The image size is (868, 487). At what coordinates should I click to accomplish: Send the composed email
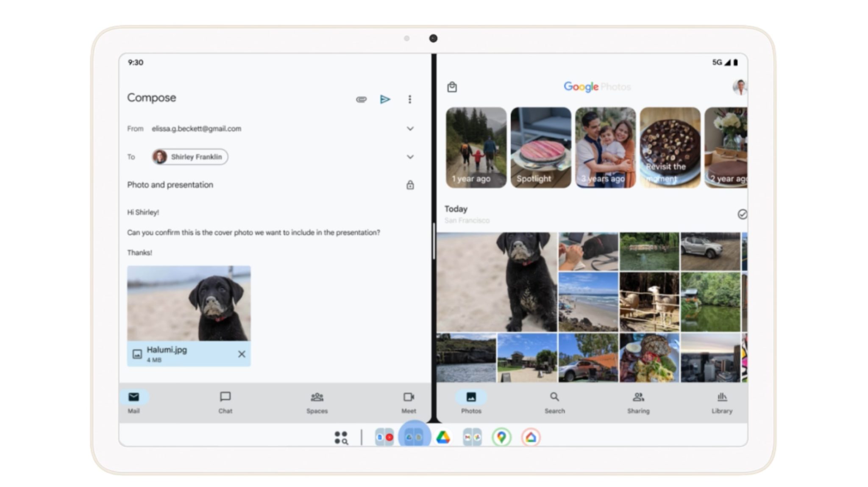click(385, 99)
